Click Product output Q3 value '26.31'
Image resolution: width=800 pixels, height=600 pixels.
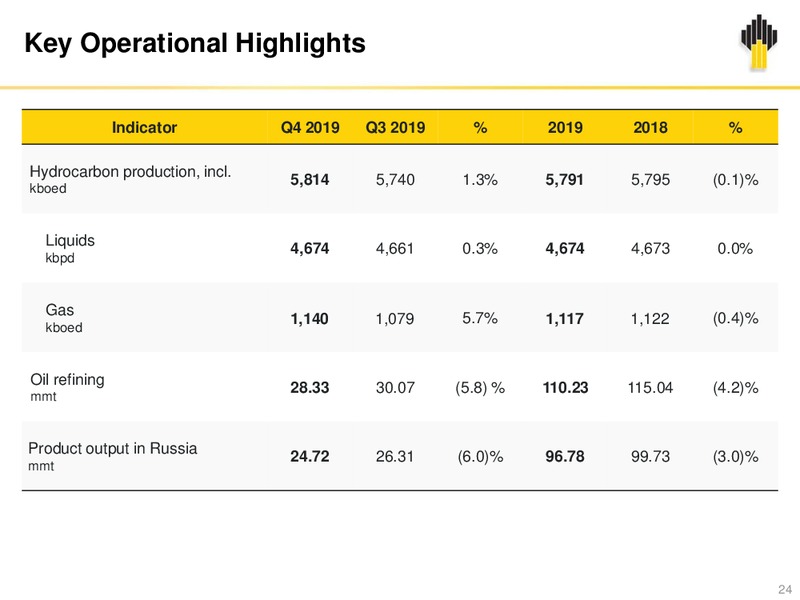coord(395,456)
